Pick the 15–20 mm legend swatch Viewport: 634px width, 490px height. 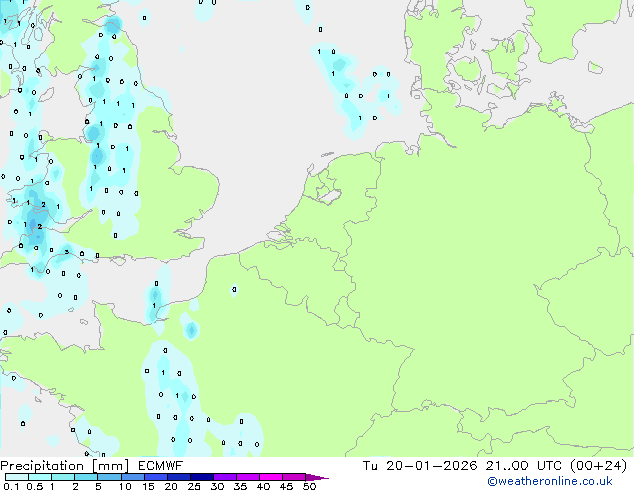[155, 477]
